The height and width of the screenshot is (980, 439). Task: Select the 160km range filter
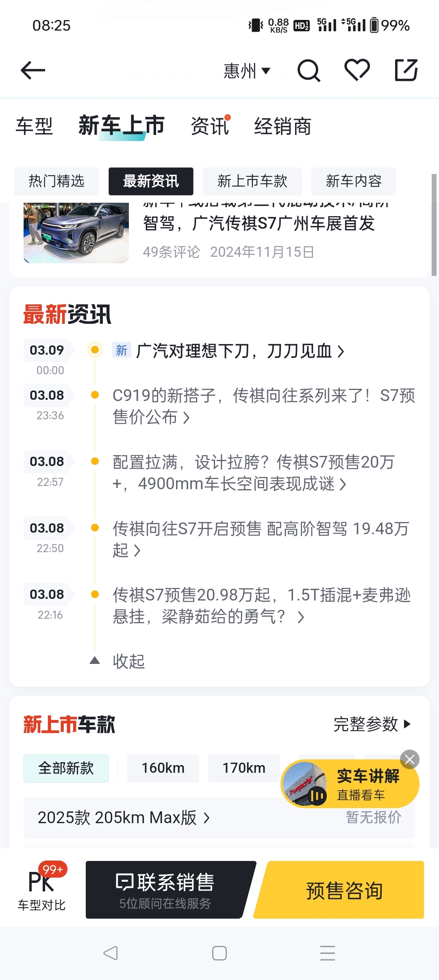pos(163,768)
